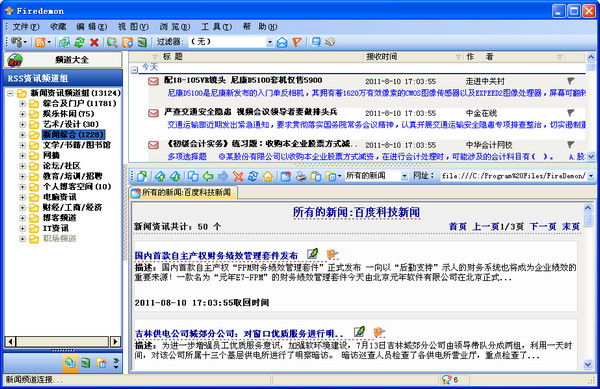Viewport: 600px width, 389px height.
Task: Click the open envelope mark-read icon
Action: click(x=282, y=42)
